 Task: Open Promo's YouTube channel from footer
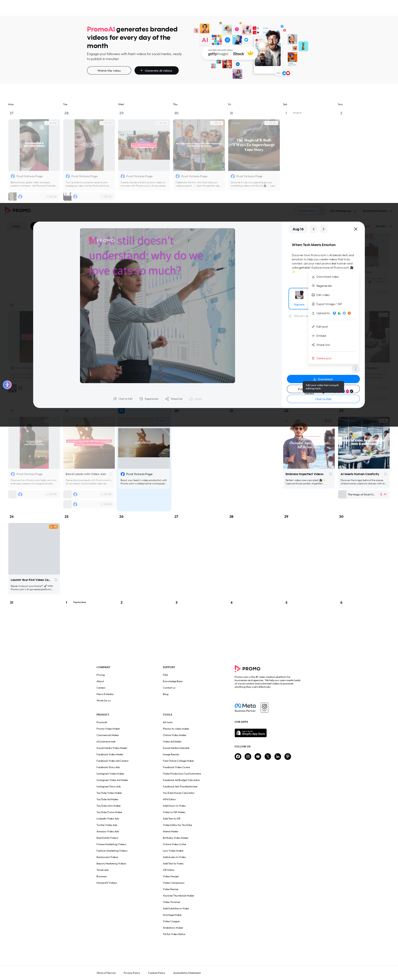click(x=258, y=756)
